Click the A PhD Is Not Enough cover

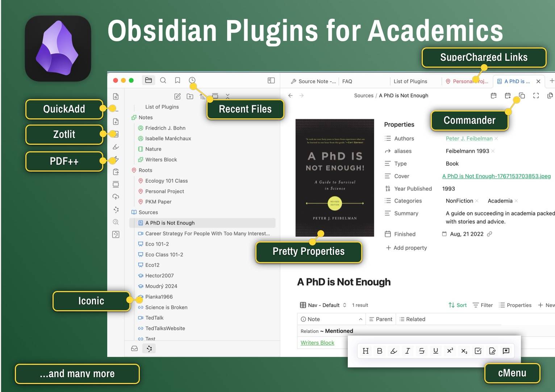pyautogui.click(x=335, y=178)
